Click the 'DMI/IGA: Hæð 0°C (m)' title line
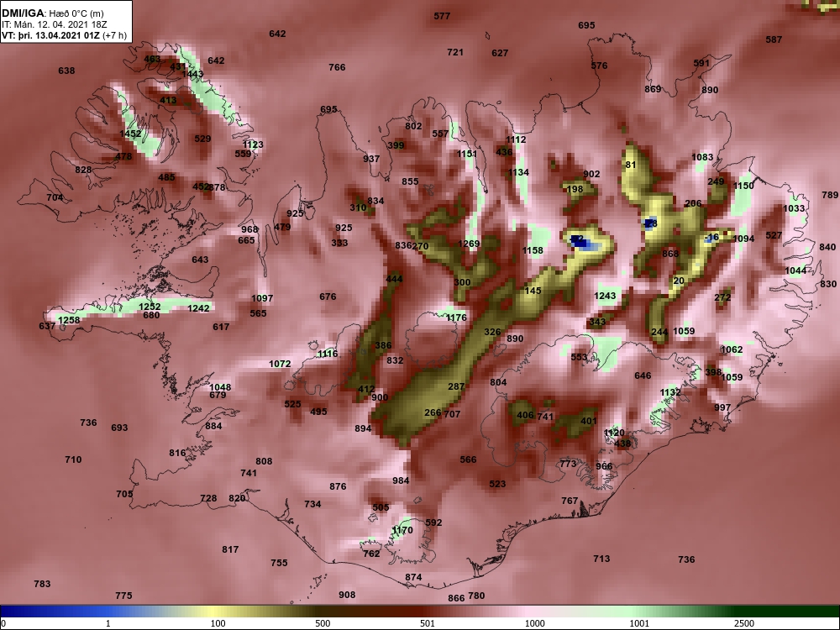840x630 pixels. (x=52, y=13)
